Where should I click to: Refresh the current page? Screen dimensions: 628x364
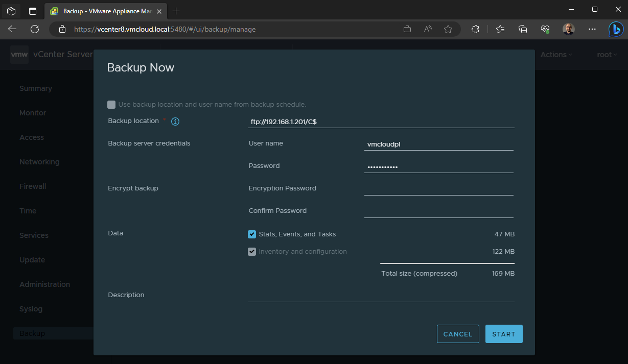35,29
